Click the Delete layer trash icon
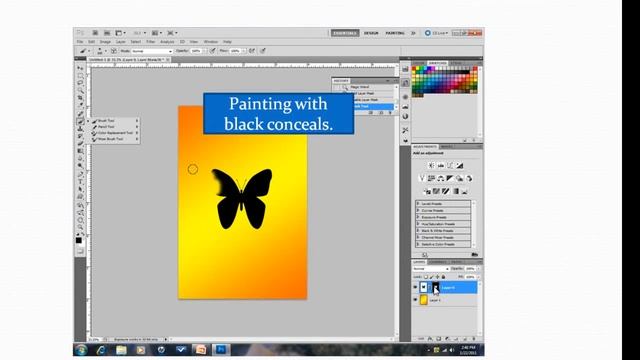 click(473, 339)
